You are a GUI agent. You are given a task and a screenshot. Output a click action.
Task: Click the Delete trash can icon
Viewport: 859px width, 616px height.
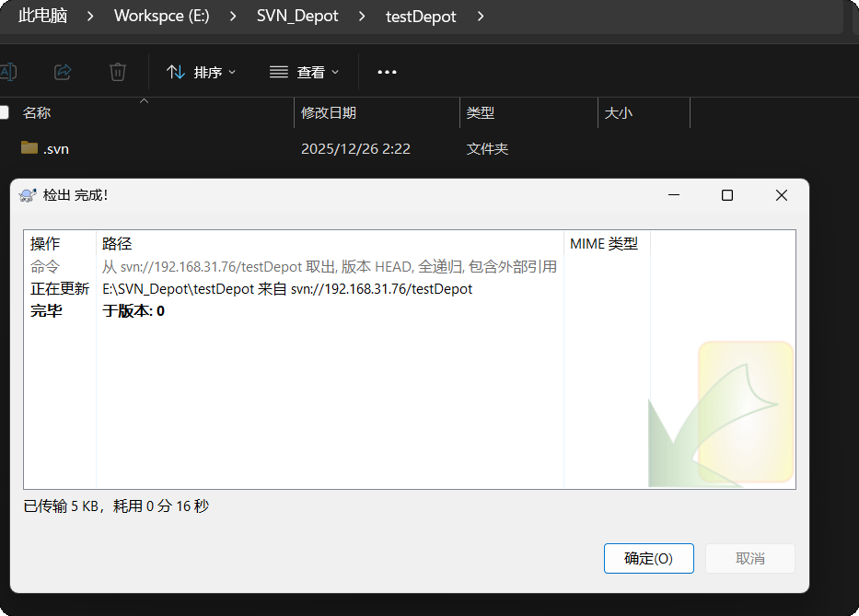117,71
